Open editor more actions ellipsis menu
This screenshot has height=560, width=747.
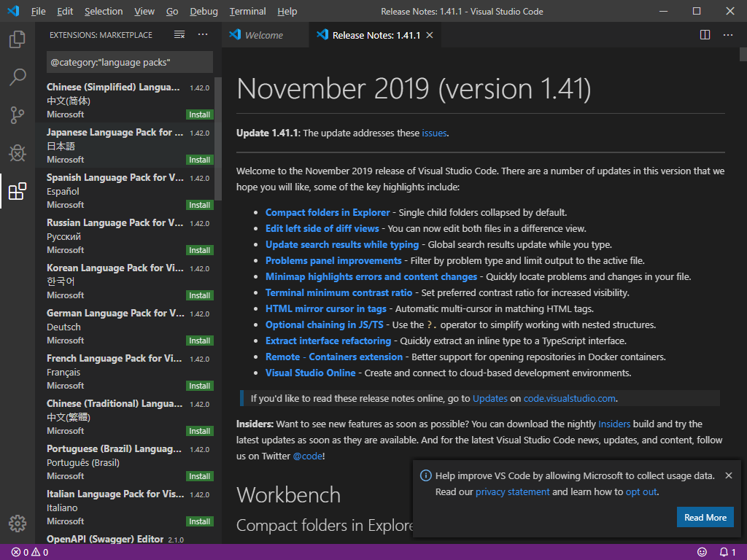[x=728, y=35]
